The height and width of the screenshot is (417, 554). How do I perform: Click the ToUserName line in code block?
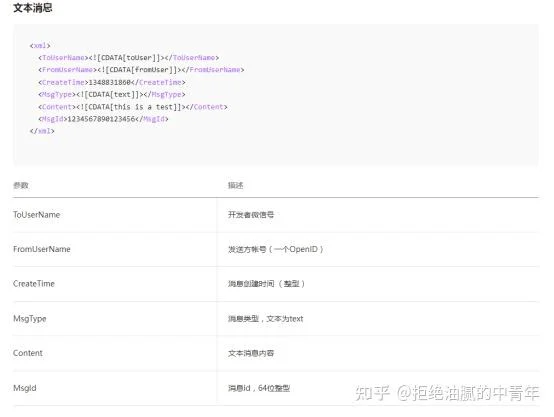click(129, 58)
